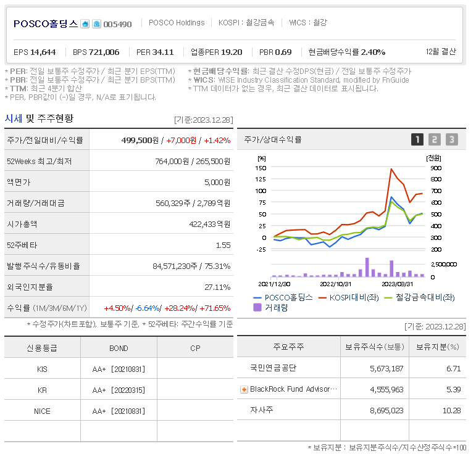This screenshot has height=454, width=476.
Task: Click the 주요주주 column header
Action: tap(288, 347)
